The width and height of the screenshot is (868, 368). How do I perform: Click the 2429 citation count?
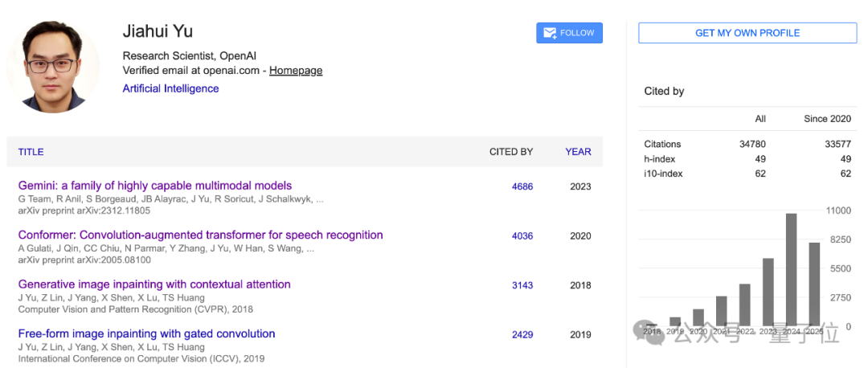pos(522,334)
